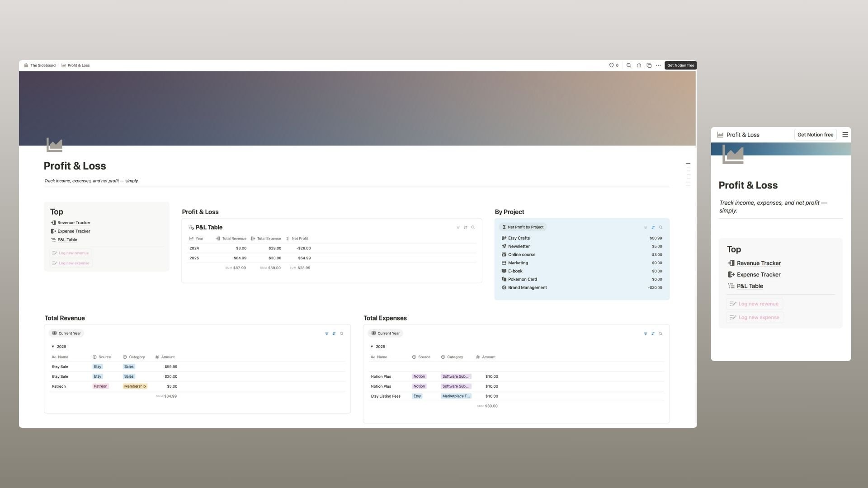Open Current Year view in Total Revenue
The image size is (868, 488).
pyautogui.click(x=66, y=333)
